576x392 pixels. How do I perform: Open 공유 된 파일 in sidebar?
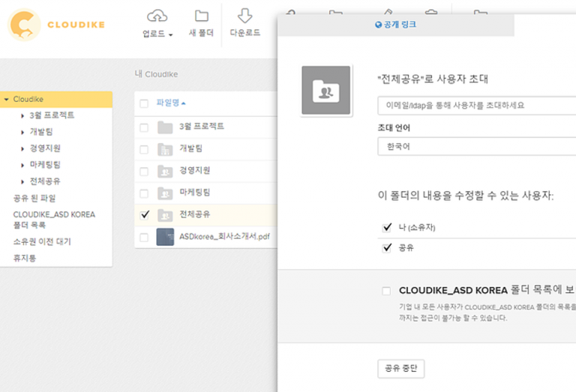pyautogui.click(x=34, y=198)
